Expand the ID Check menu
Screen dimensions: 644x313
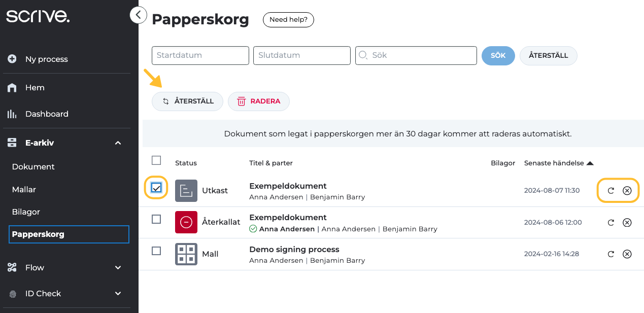(118, 293)
